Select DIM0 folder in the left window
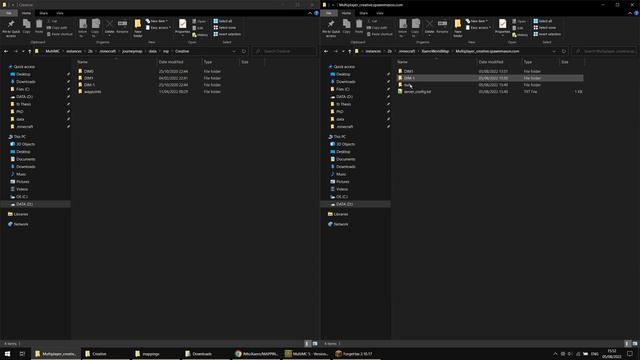 (89, 71)
